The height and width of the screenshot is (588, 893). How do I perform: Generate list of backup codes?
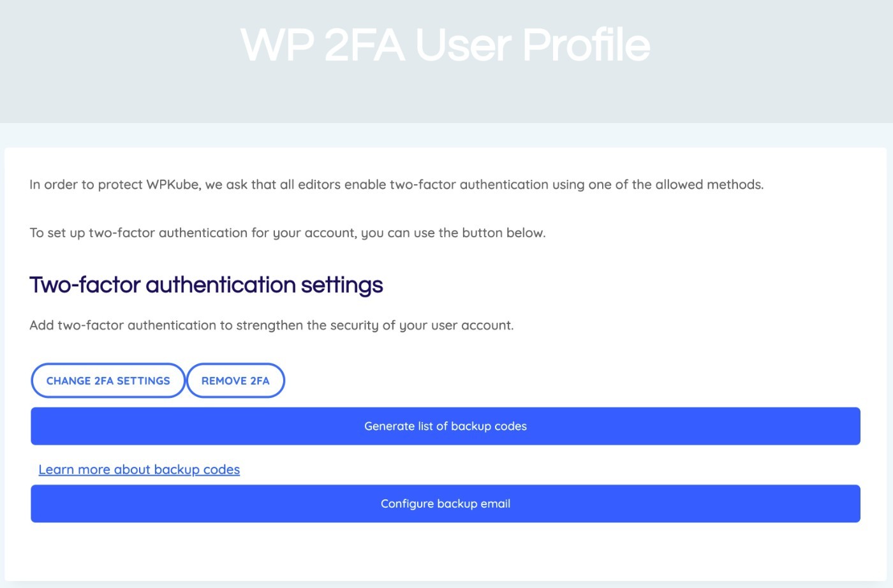click(x=445, y=426)
